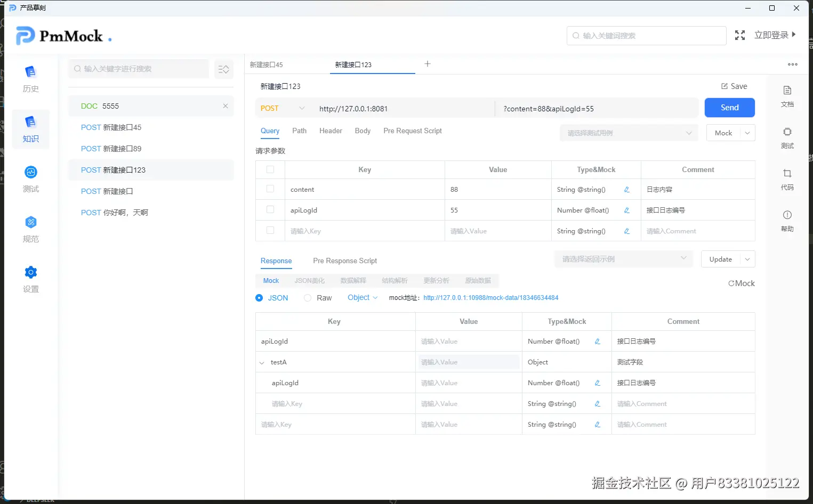Image resolution: width=813 pixels, height=504 pixels.
Task: Select the 数据解释 sub-tab
Action: tap(353, 281)
